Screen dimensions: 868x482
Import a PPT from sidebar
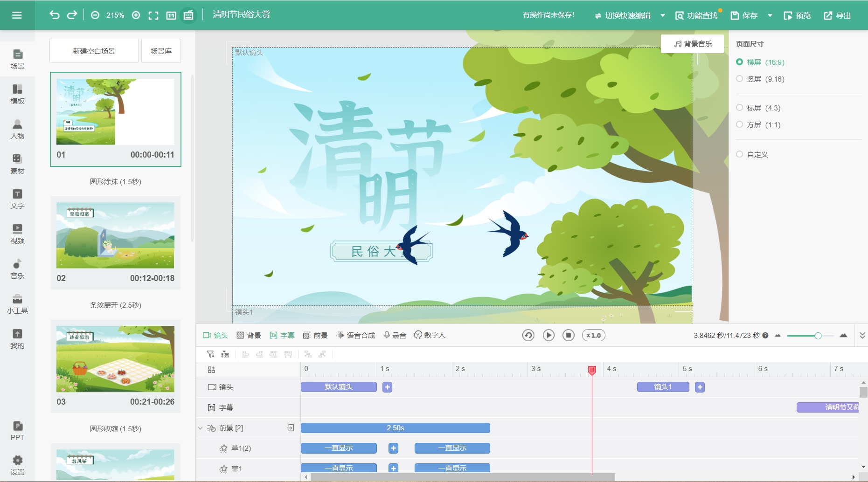(17, 431)
